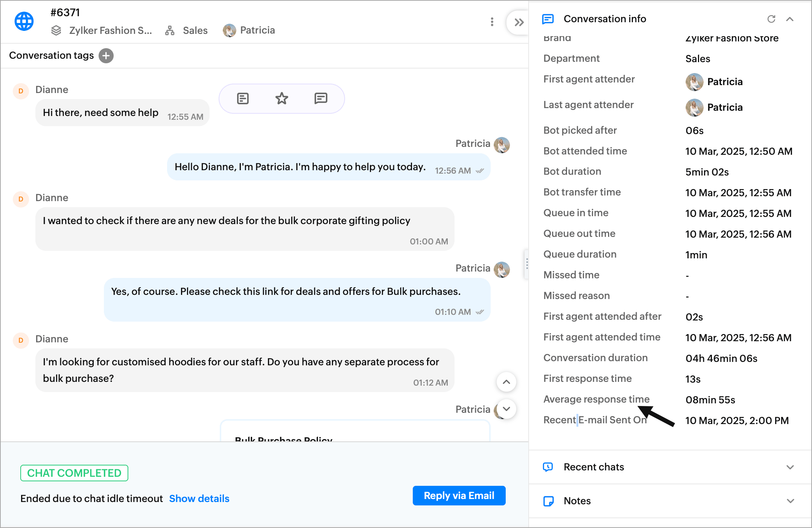This screenshot has height=528, width=812.
Task: Click the note icon on message toolbar
Action: pyautogui.click(x=243, y=99)
